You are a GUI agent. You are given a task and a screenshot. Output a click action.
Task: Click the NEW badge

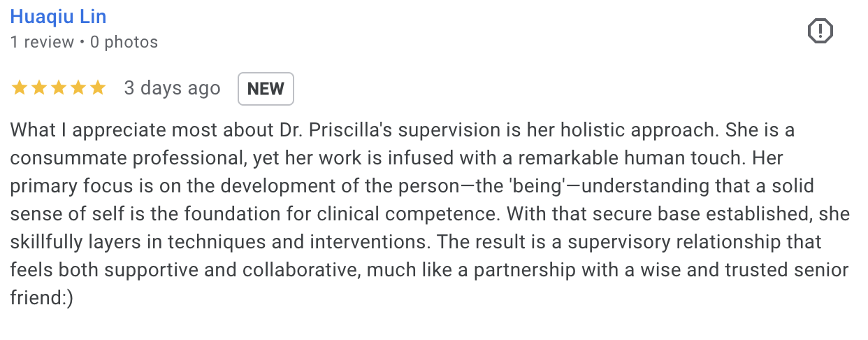[x=266, y=89]
